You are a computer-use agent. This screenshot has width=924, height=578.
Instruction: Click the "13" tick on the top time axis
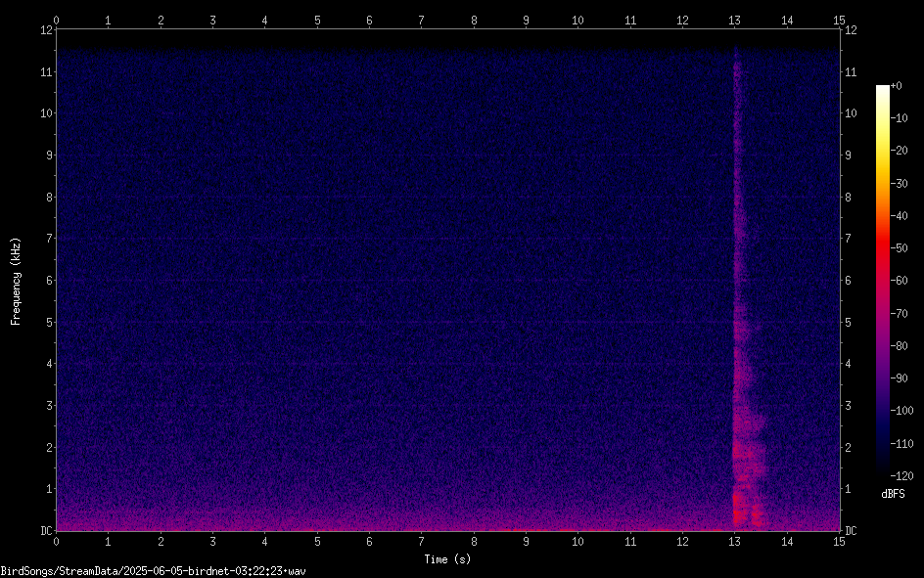pyautogui.click(x=735, y=20)
